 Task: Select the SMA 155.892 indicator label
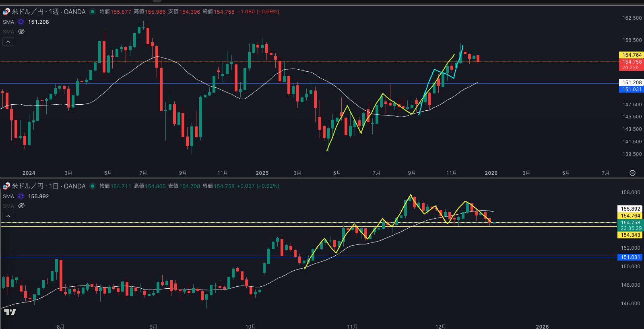pos(8,197)
